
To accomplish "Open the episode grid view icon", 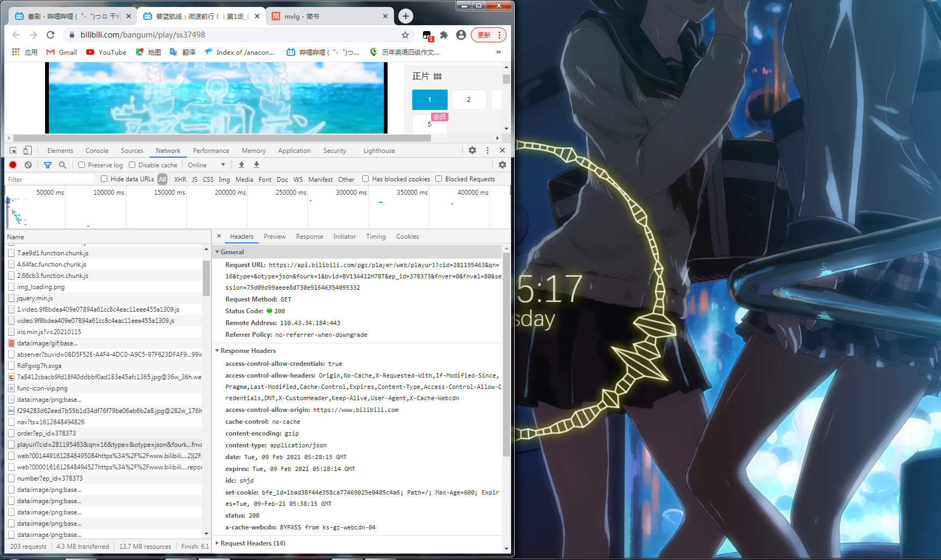I will [437, 77].
